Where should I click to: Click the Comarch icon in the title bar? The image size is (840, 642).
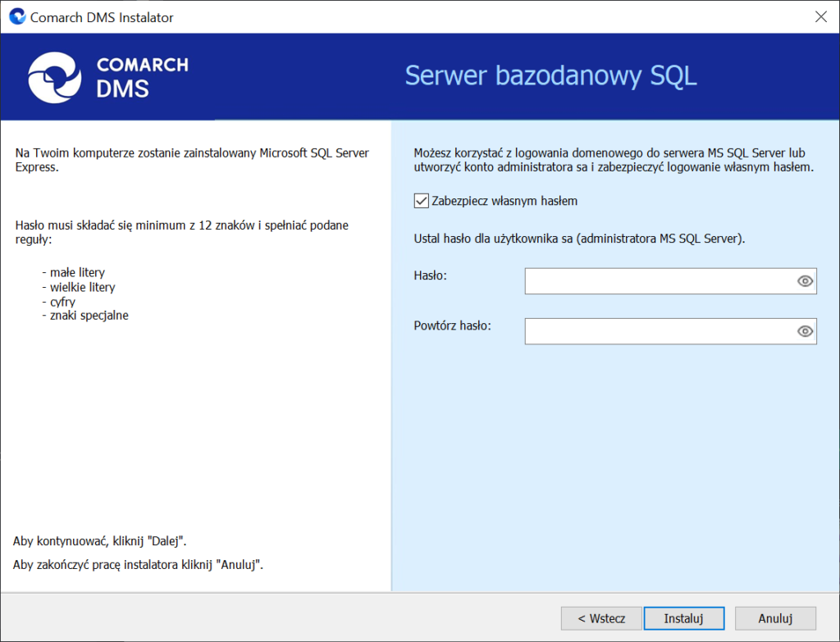click(16, 16)
